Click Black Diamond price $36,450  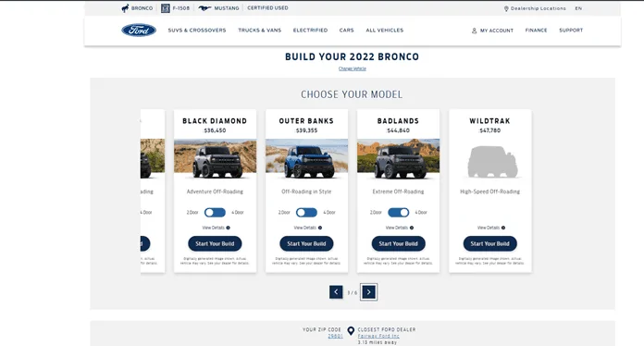coord(215,130)
